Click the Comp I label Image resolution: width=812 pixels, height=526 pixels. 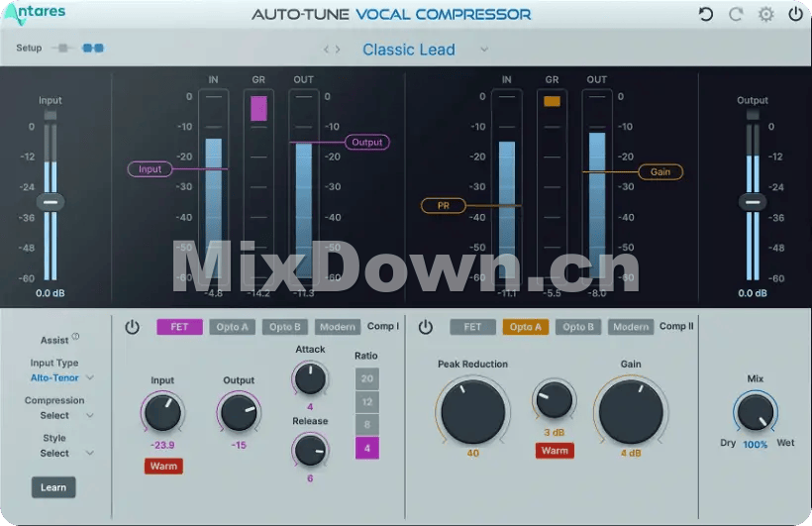[382, 326]
